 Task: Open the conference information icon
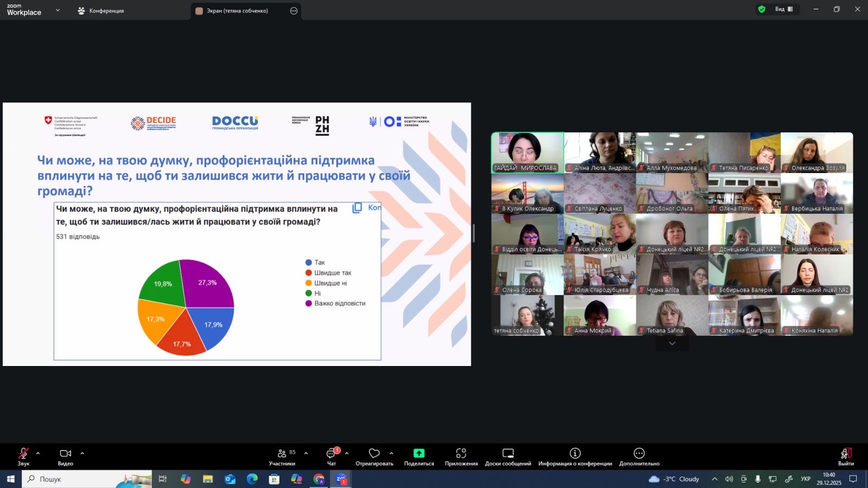575,453
